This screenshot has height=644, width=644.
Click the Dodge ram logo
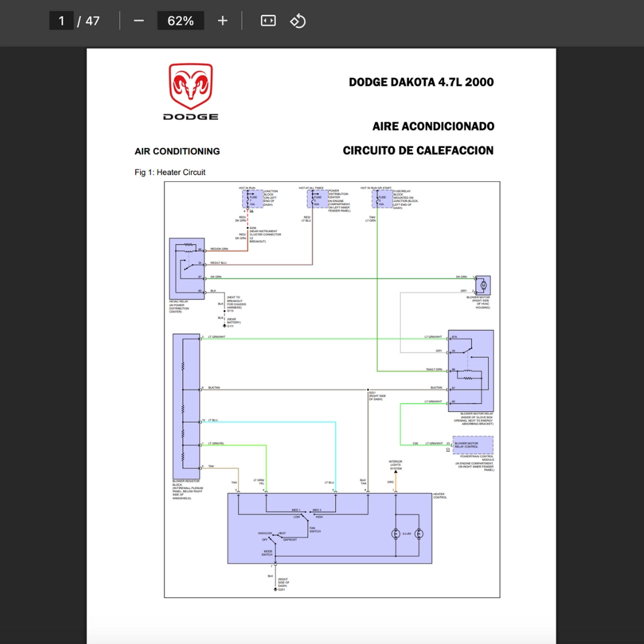coord(191,91)
